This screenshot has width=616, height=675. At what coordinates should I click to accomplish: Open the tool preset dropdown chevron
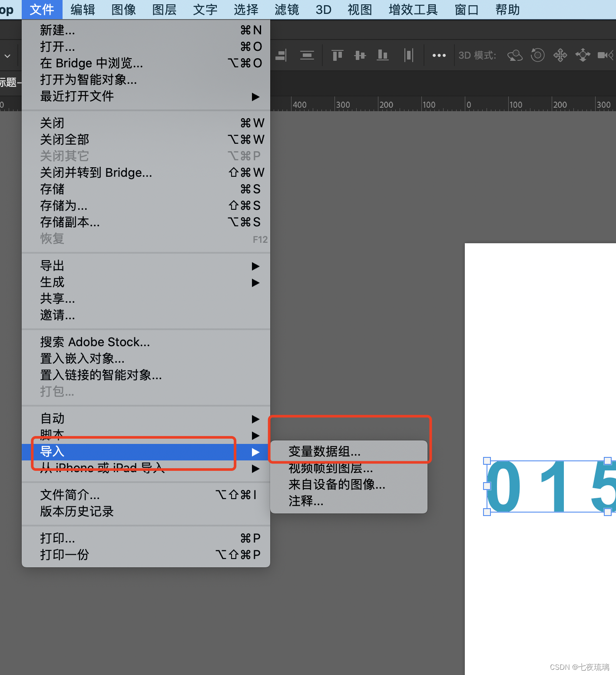[7, 56]
